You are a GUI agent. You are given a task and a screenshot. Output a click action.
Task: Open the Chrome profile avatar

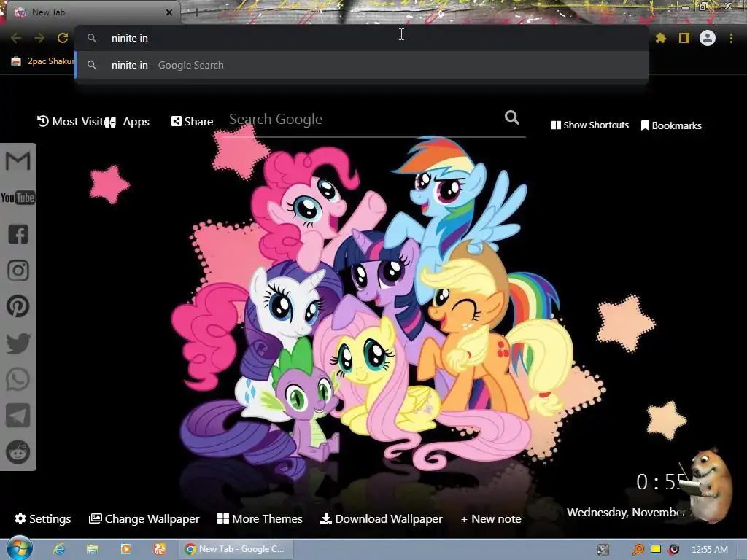coord(708,38)
